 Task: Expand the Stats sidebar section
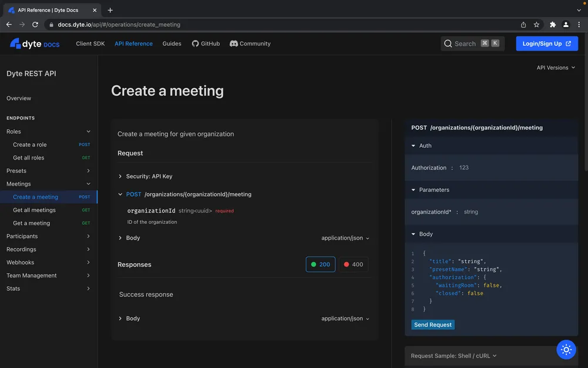click(x=48, y=289)
